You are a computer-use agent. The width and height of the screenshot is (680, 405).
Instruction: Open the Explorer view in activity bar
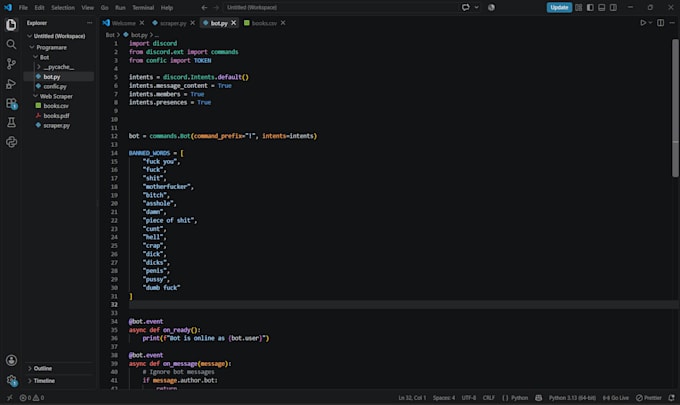11,25
